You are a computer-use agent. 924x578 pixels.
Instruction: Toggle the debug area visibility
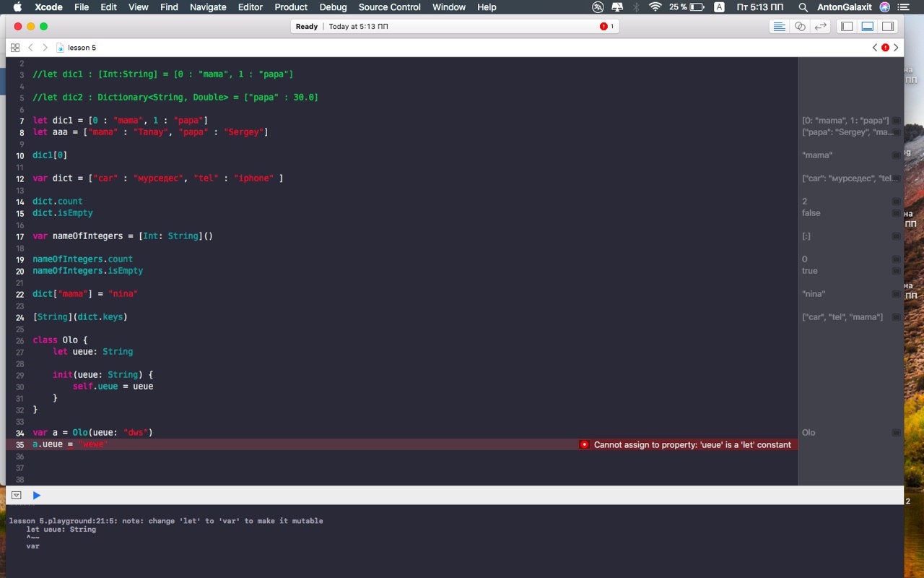point(868,27)
